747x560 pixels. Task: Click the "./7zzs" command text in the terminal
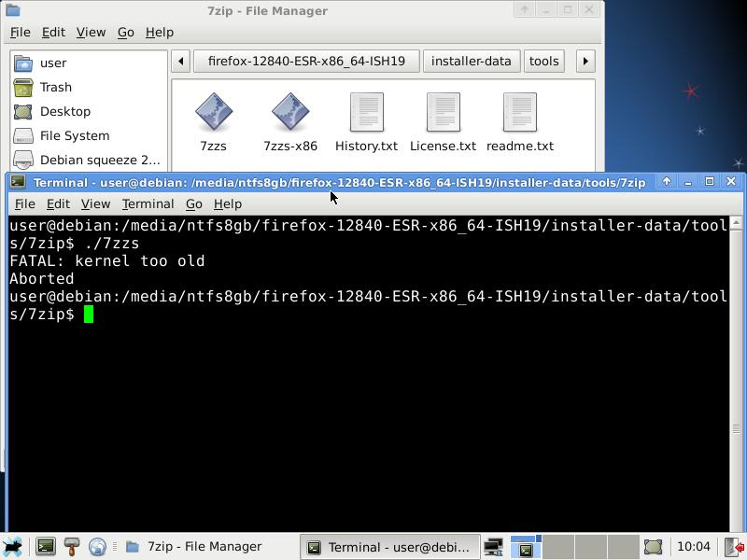[112, 244]
